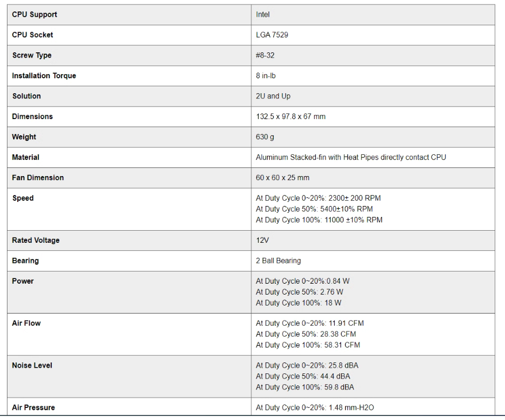
Task: Click the Fan Dimension label
Action: (38, 178)
